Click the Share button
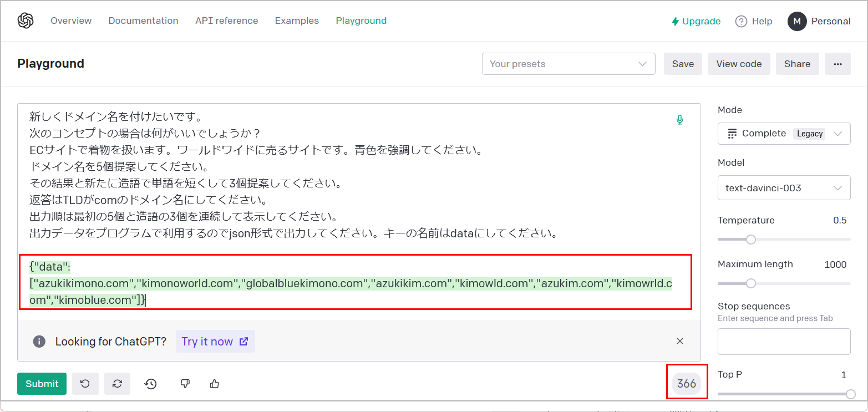868x412 pixels. click(x=797, y=64)
